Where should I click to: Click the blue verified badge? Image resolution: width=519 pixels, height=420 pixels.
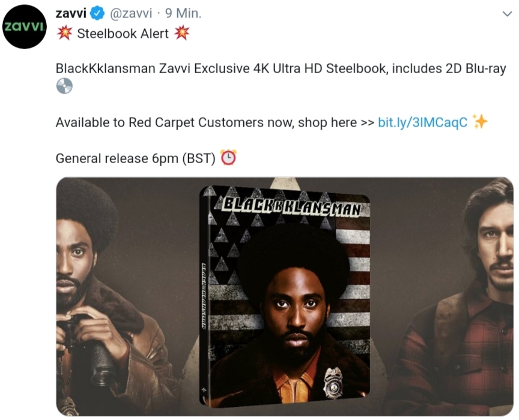pos(97,13)
